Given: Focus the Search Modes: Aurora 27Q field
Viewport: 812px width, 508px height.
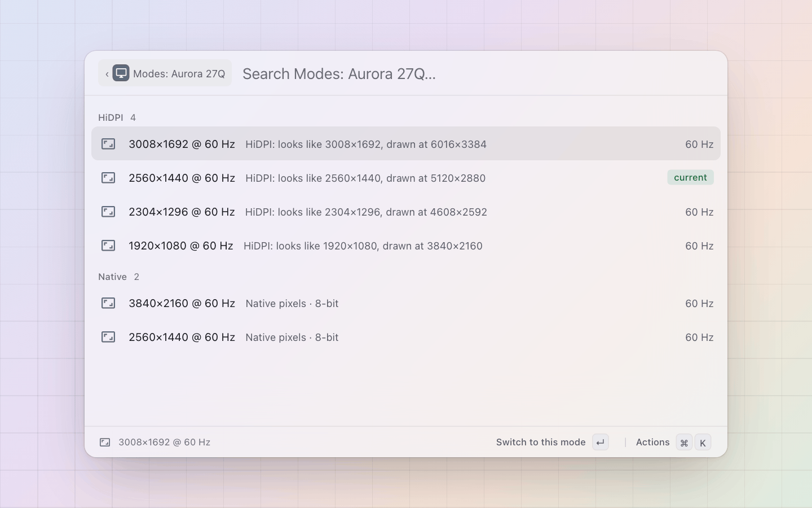Looking at the screenshot, I should point(478,74).
